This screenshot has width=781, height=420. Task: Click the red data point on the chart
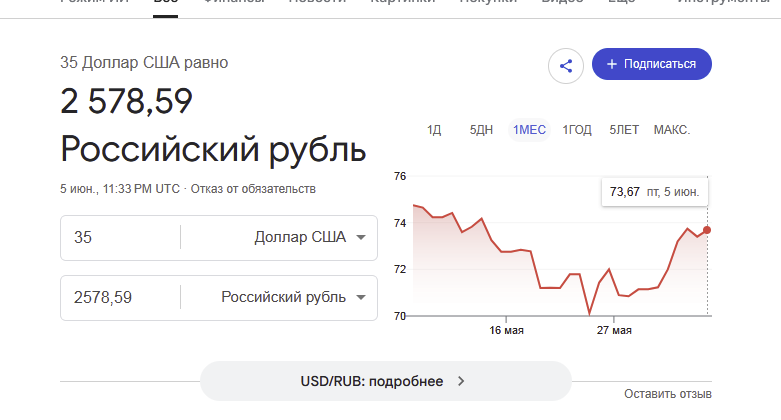pyautogui.click(x=707, y=230)
